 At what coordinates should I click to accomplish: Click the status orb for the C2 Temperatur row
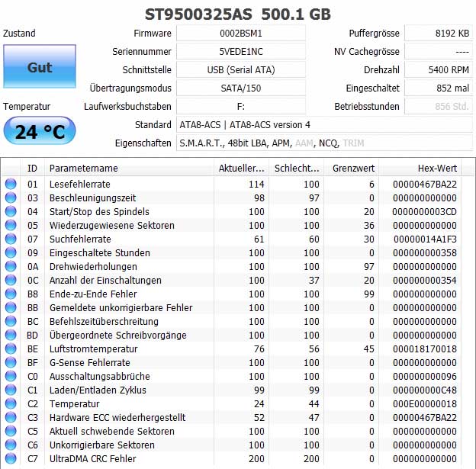[x=11, y=403]
